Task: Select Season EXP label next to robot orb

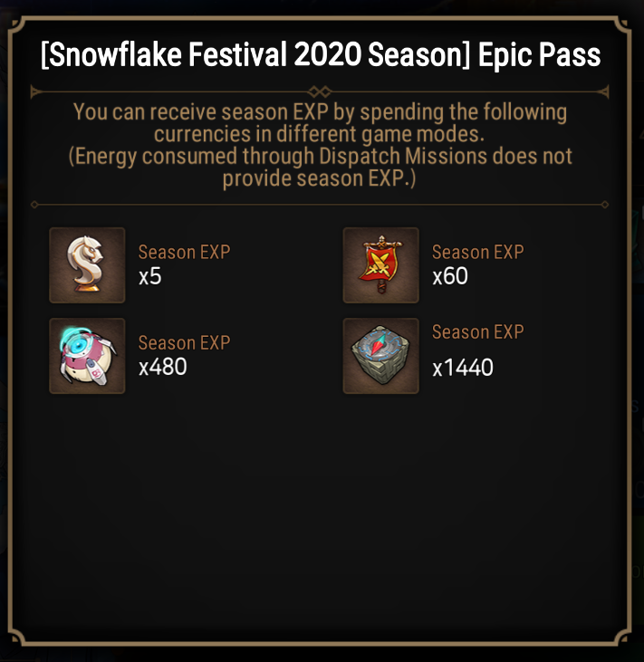Action: coord(185,343)
